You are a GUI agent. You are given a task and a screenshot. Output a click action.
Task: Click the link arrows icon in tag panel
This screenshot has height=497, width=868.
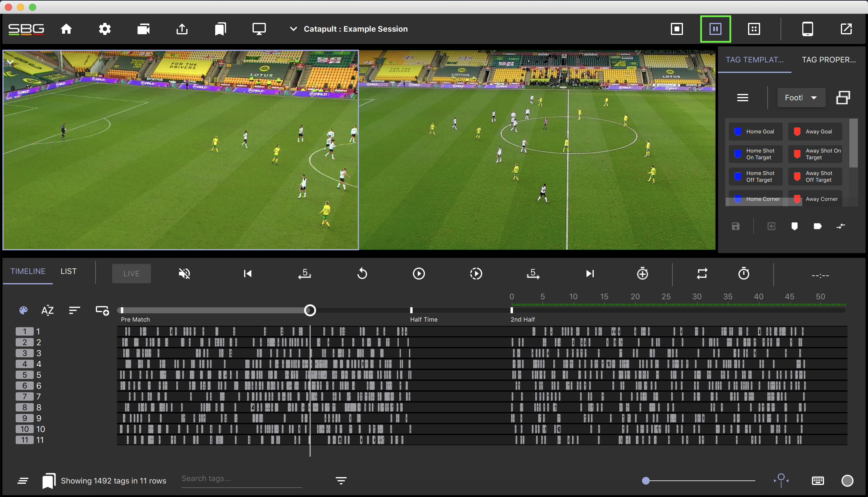(841, 226)
